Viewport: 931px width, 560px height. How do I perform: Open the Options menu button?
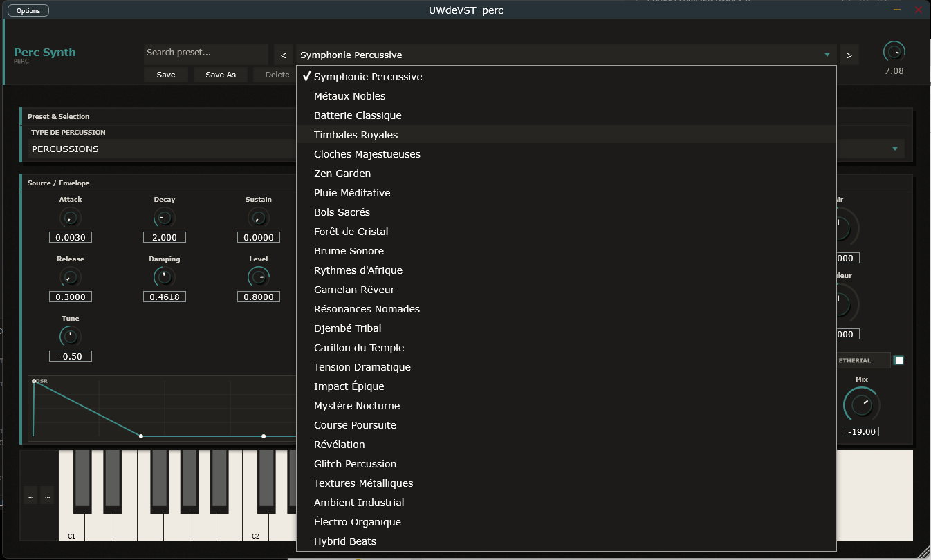click(28, 10)
